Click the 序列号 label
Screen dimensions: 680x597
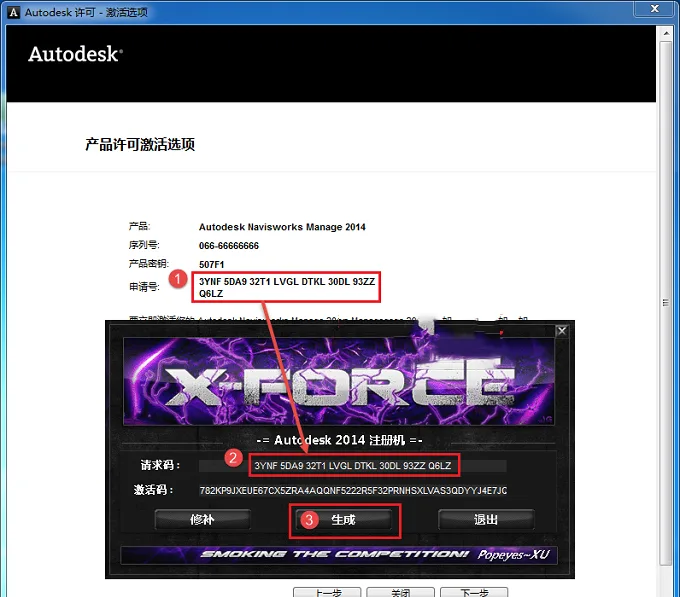tap(144, 245)
